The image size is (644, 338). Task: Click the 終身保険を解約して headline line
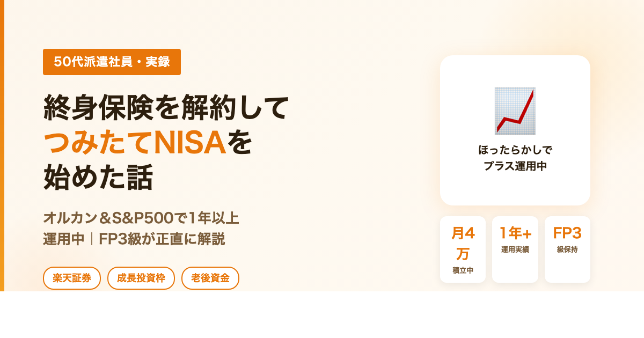[166, 107]
